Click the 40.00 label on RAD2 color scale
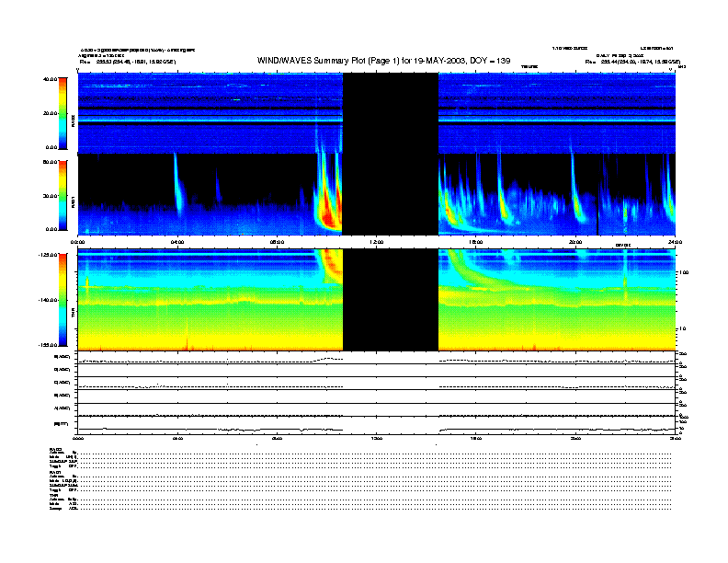Image resolution: width=728 pixels, height=563 pixels. (x=50, y=79)
